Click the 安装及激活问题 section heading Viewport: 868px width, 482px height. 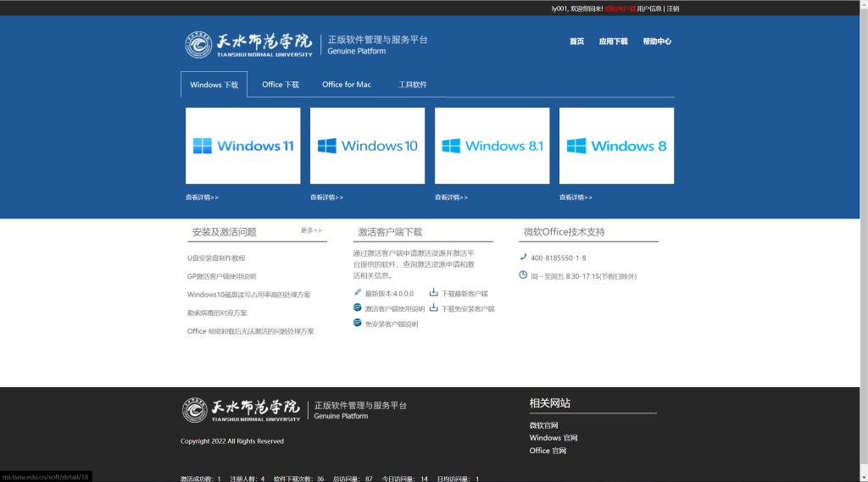pos(224,232)
